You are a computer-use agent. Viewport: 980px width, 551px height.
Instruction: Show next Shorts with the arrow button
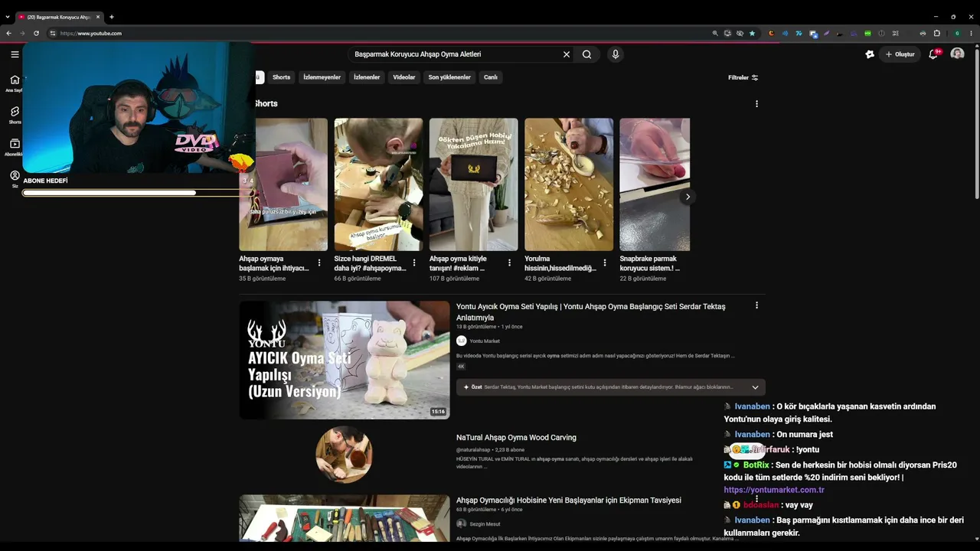tap(688, 197)
